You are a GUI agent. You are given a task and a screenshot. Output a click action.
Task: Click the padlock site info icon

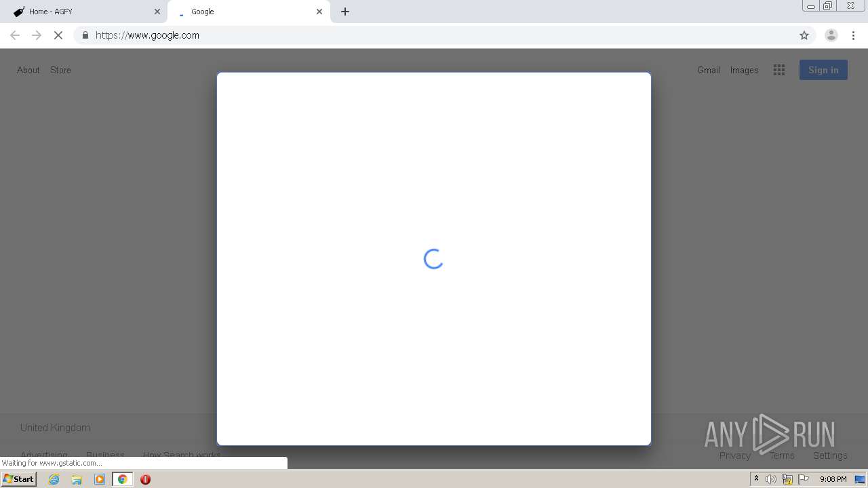(x=85, y=35)
